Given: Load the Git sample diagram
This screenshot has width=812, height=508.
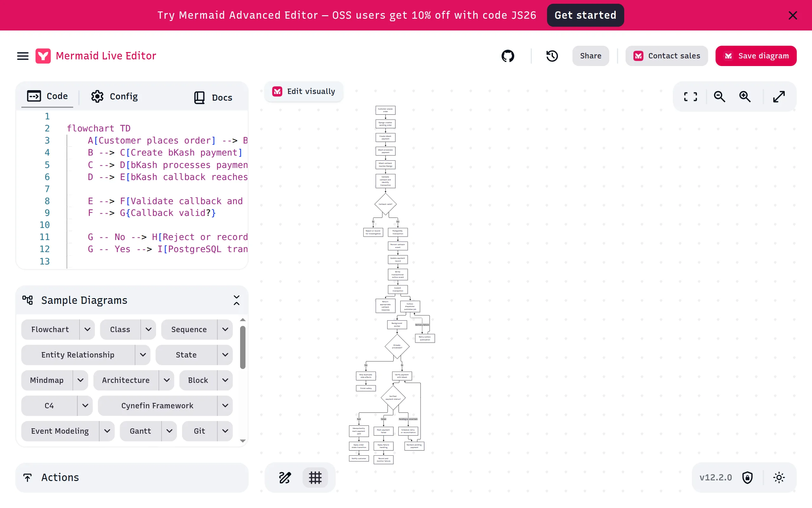Looking at the screenshot, I should (199, 431).
